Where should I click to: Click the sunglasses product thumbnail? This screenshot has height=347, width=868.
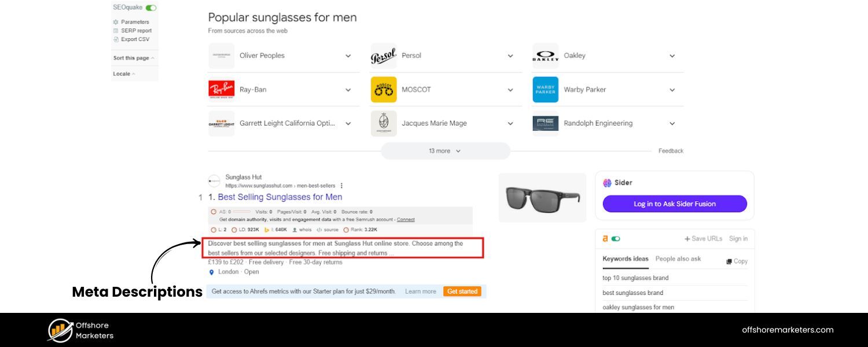pos(542,197)
